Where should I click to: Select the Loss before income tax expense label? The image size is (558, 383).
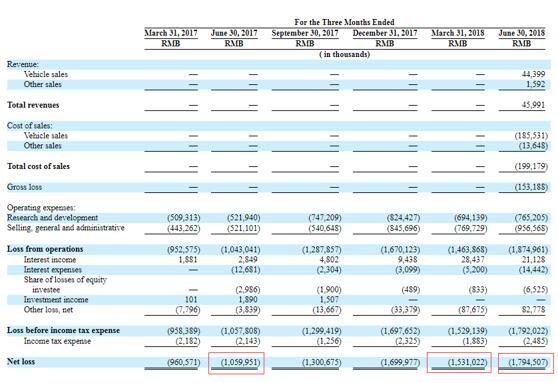pyautogui.click(x=63, y=330)
